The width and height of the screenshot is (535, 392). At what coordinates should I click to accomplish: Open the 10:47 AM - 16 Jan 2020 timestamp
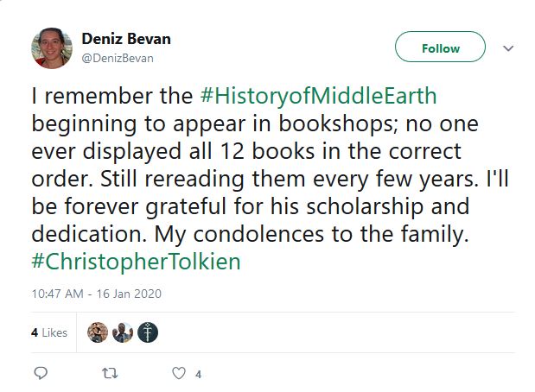[96, 294]
